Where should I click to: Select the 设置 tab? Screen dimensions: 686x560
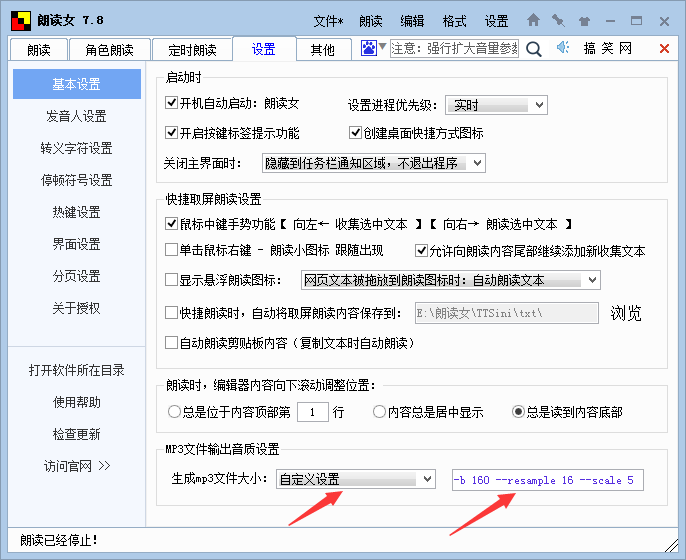coord(264,49)
